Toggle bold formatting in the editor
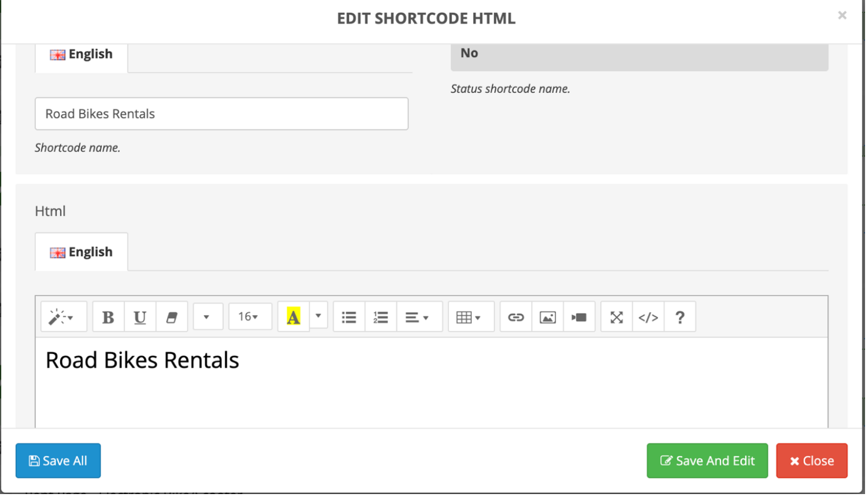The image size is (868, 497). coord(108,318)
